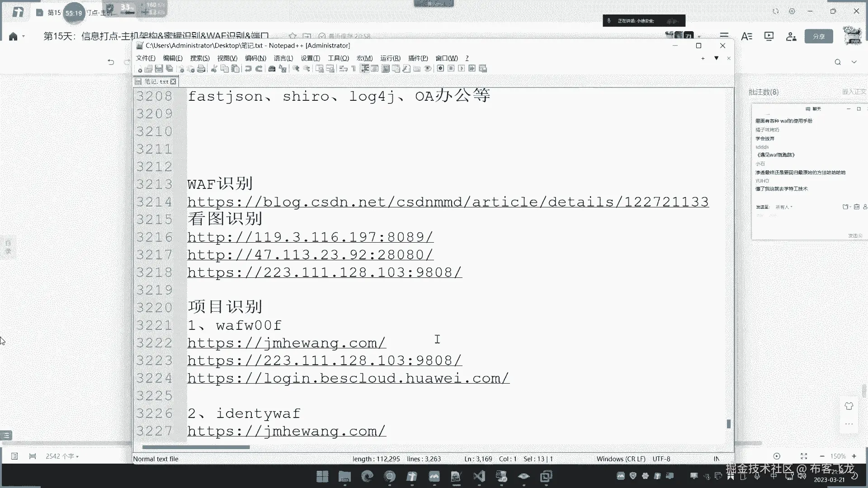
Task: Click the Redo toolbar icon
Action: click(259, 69)
